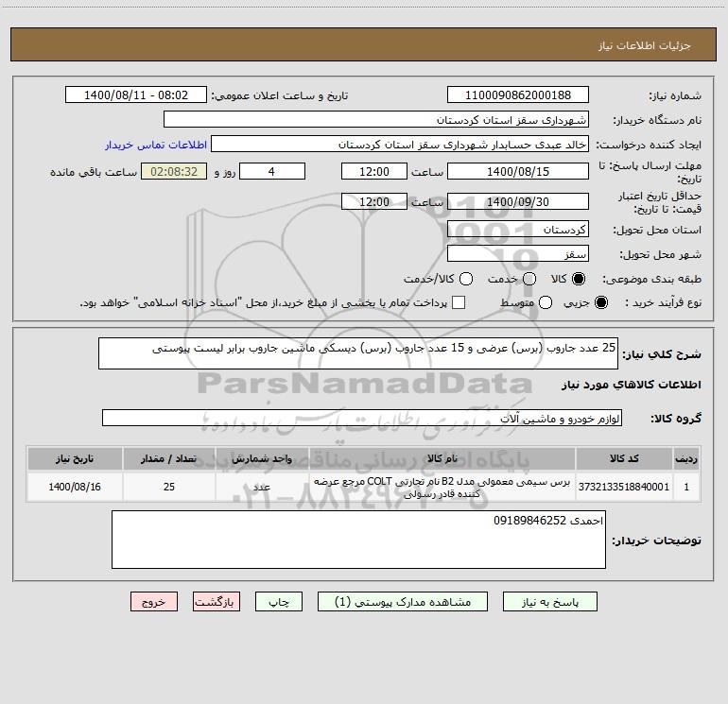This screenshot has height=704, width=728.
Task: Click the response deadline date 1400/08/15
Action: (518, 171)
